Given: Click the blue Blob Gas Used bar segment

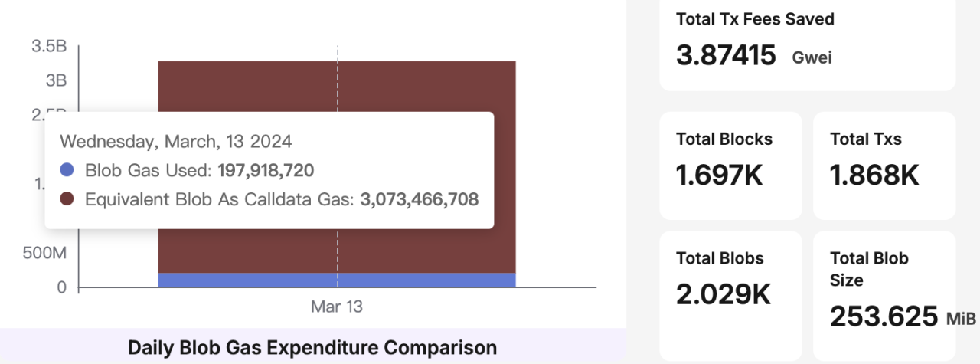Looking at the screenshot, I should coord(337,280).
